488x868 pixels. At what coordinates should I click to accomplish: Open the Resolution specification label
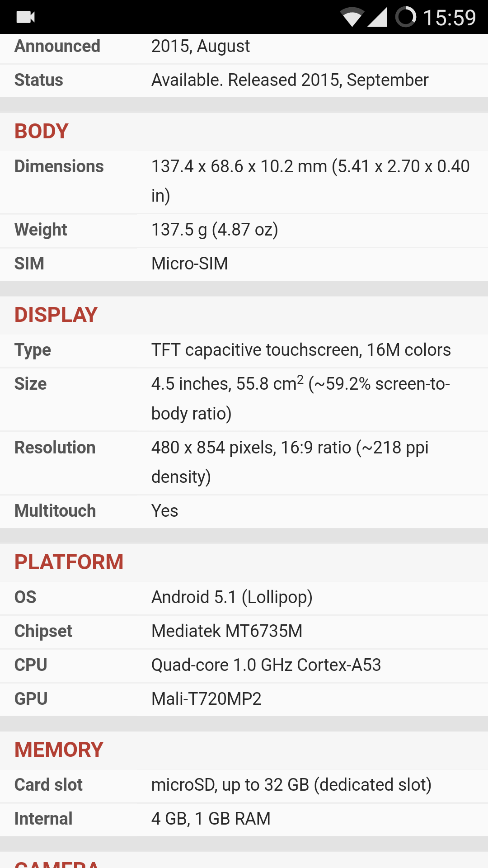55,448
